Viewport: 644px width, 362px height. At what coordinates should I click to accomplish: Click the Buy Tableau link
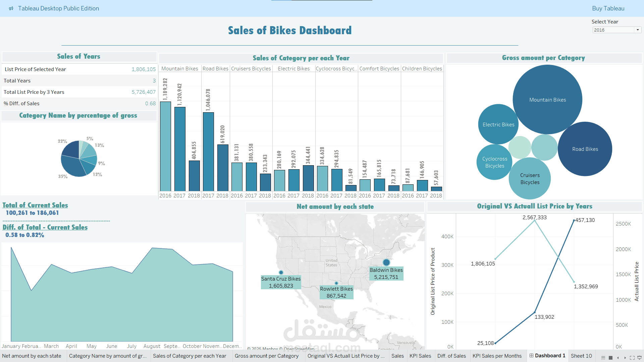pyautogui.click(x=608, y=8)
